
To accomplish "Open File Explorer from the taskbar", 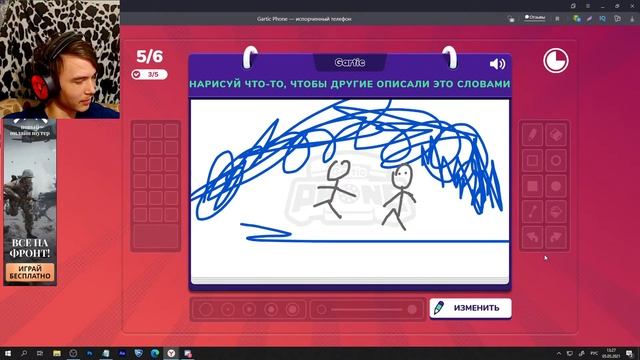I will (x=57, y=353).
